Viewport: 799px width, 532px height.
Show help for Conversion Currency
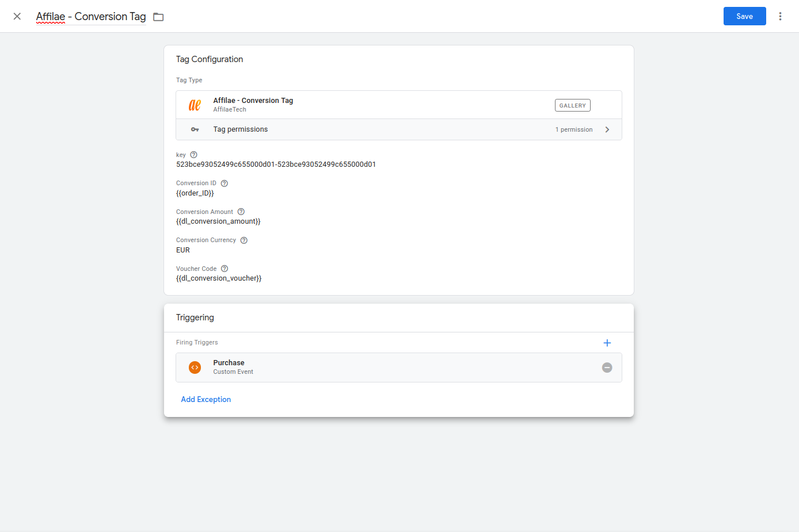[244, 240]
